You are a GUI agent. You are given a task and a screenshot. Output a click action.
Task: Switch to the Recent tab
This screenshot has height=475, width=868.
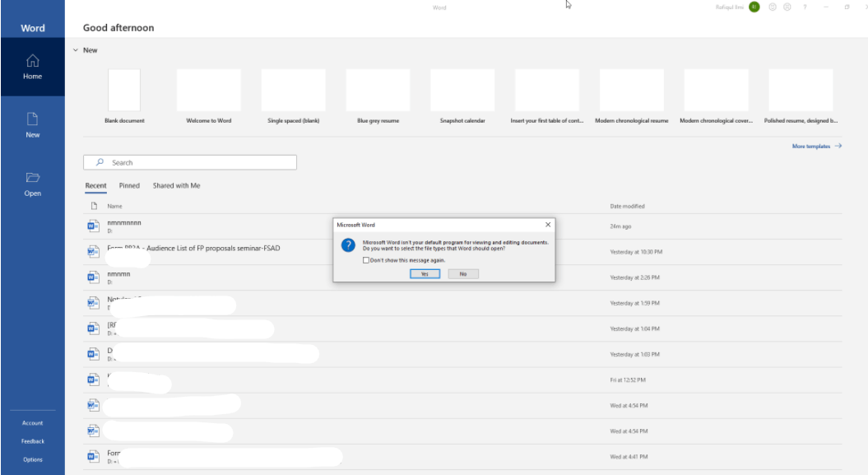pyautogui.click(x=95, y=185)
